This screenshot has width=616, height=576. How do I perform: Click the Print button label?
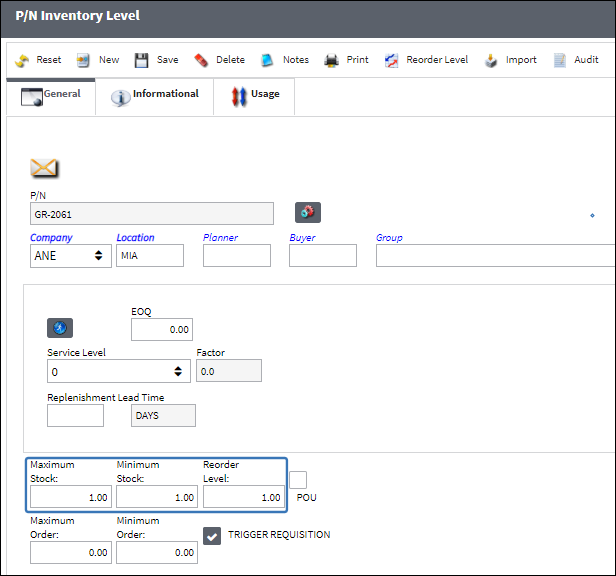pyautogui.click(x=358, y=60)
